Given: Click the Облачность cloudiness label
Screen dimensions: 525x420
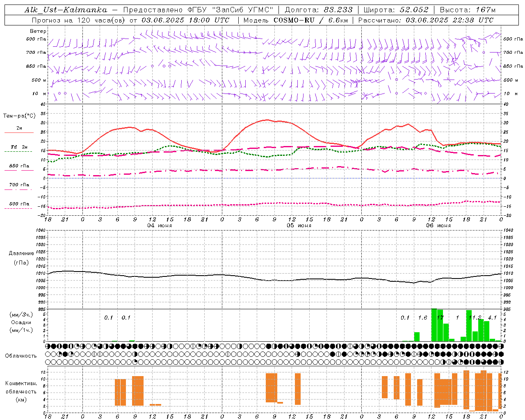Looking at the screenshot, I should pyautogui.click(x=21, y=356).
